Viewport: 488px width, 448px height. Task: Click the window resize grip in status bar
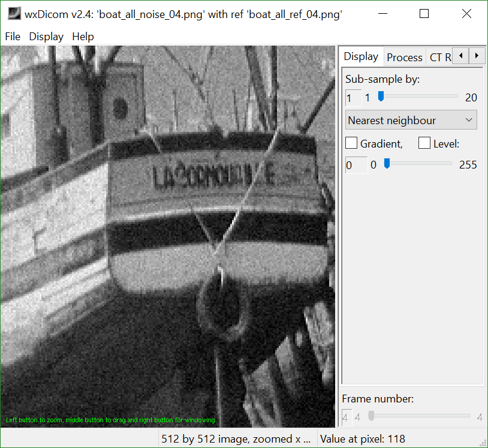pos(483,443)
